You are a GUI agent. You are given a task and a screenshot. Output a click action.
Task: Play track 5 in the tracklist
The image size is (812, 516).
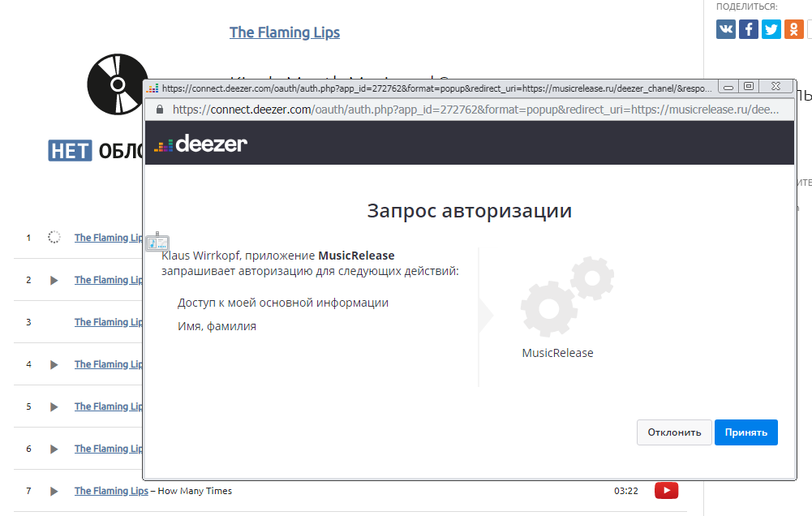tap(54, 406)
